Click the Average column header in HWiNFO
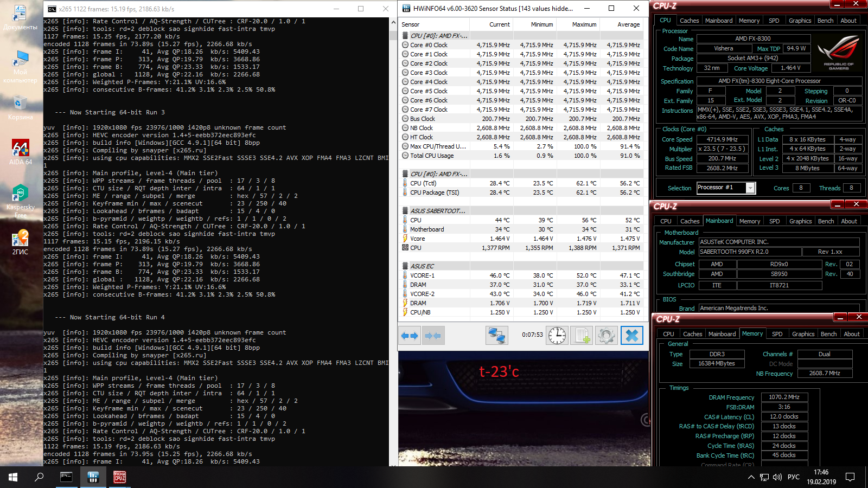Viewport: 868px width, 488px height. pyautogui.click(x=622, y=24)
